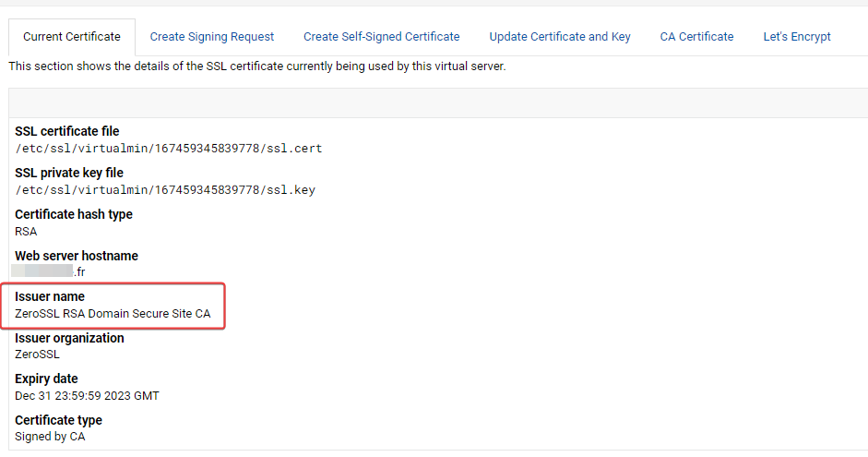Click the Web server hostname label
The image size is (868, 457).
click(77, 256)
